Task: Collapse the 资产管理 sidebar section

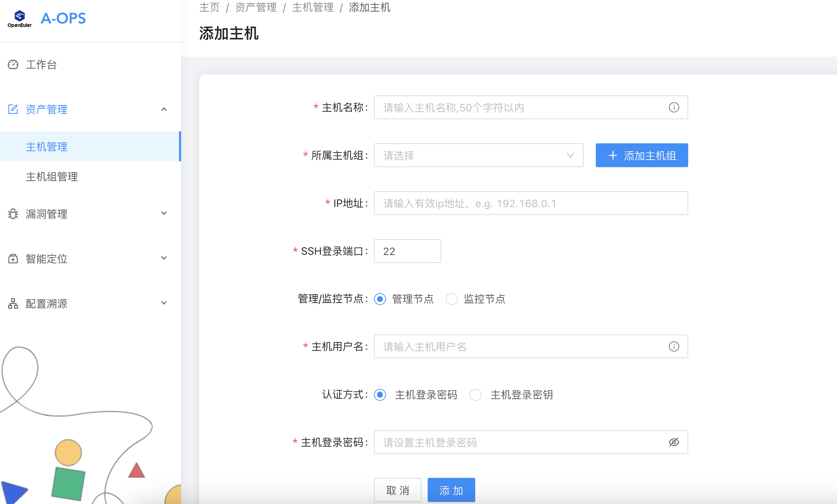Action: (164, 109)
